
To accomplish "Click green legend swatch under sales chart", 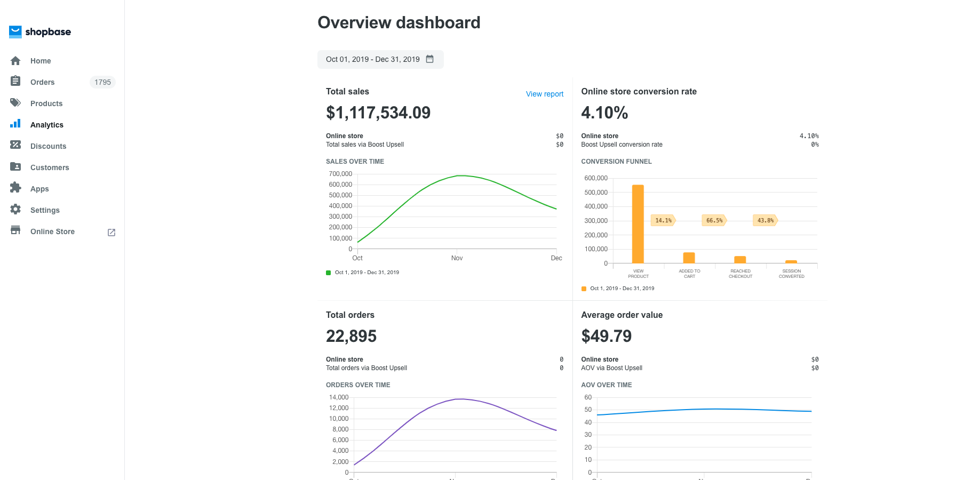I will point(329,273).
